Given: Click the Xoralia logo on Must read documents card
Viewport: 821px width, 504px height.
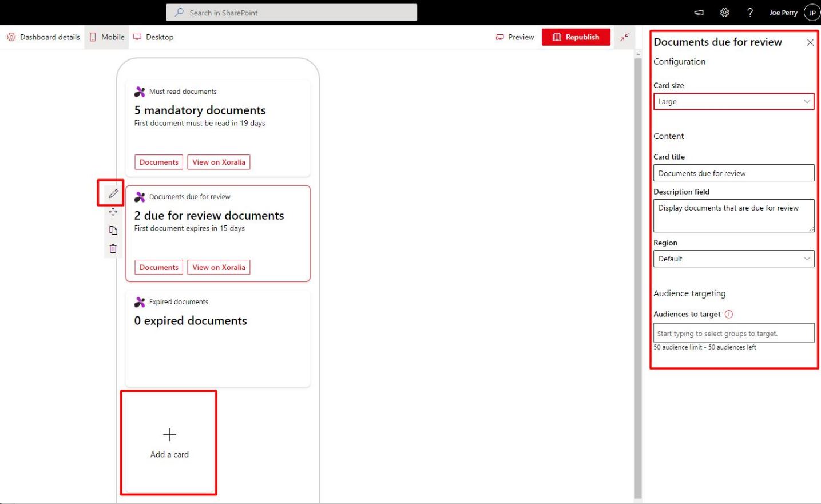Looking at the screenshot, I should tap(140, 92).
